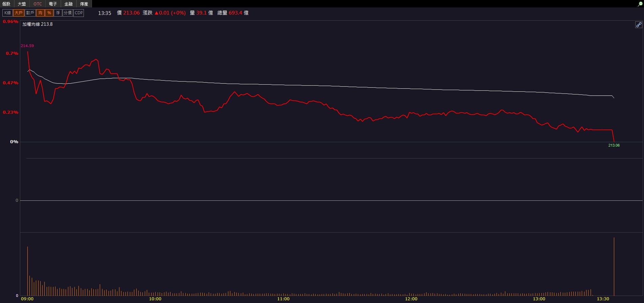Viewport: 644px width, 303px height.
Task: Toggle the 浮 option
Action: click(x=58, y=13)
